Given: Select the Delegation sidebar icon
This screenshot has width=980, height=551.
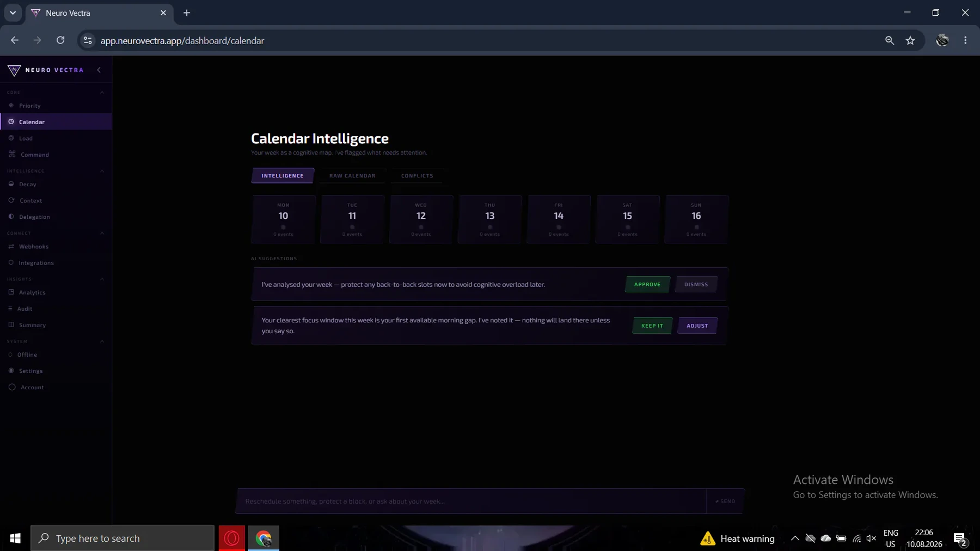Looking at the screenshot, I should click(11, 216).
